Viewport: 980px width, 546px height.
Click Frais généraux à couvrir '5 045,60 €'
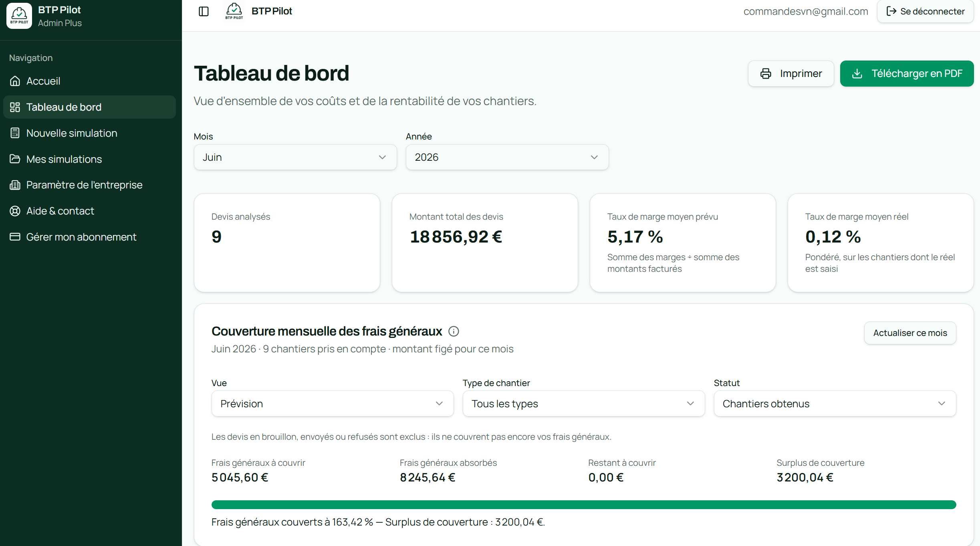tap(240, 477)
